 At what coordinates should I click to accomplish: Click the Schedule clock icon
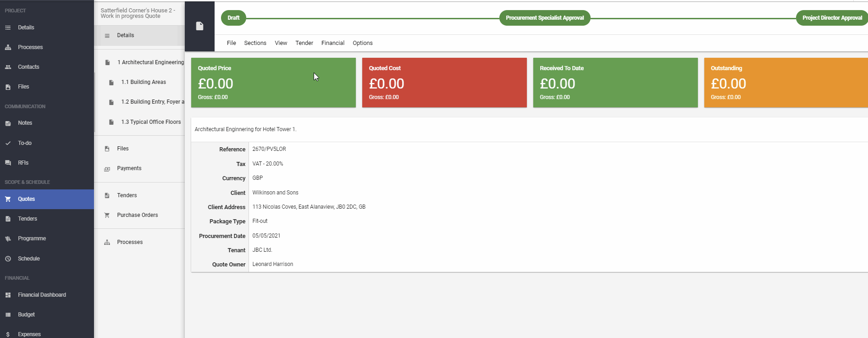point(8,259)
